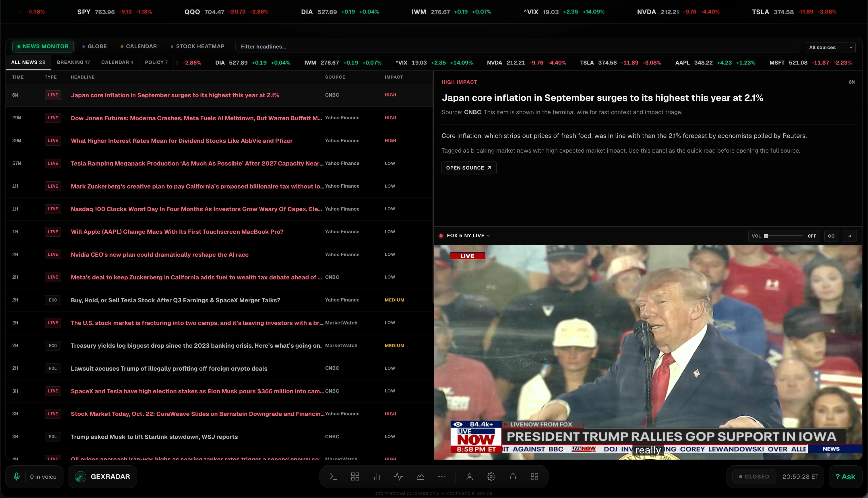Click the MSFT 521.08 ticker in the sub-ticker row

click(x=811, y=63)
